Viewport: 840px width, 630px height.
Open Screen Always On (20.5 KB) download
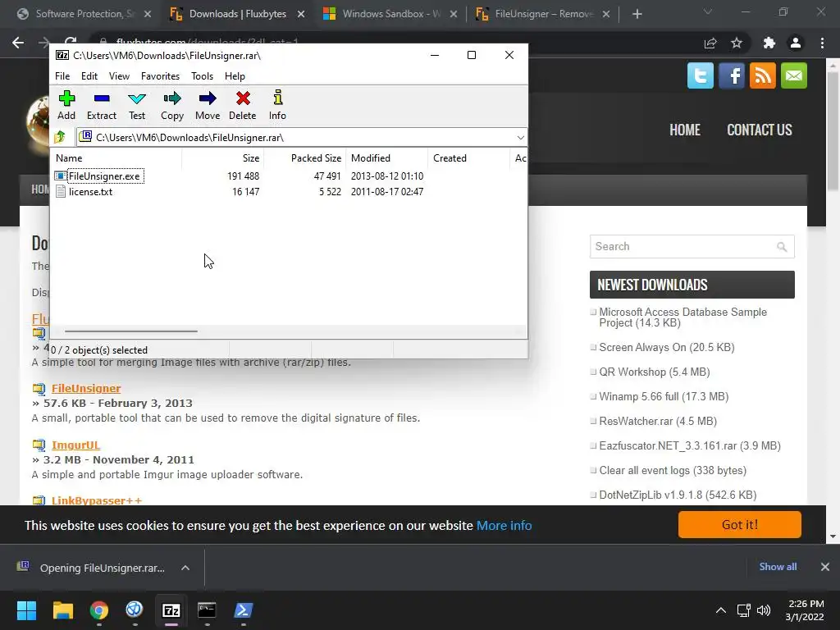(x=666, y=347)
